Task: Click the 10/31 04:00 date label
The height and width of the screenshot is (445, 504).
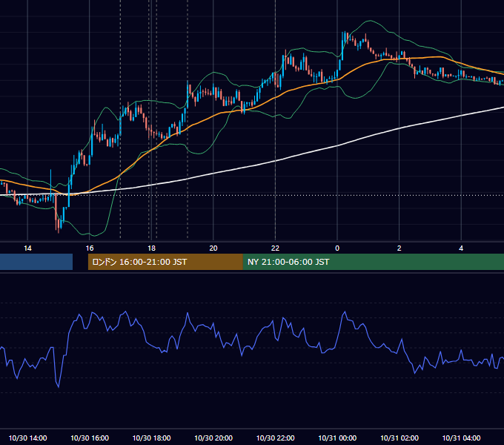Action: (461, 438)
